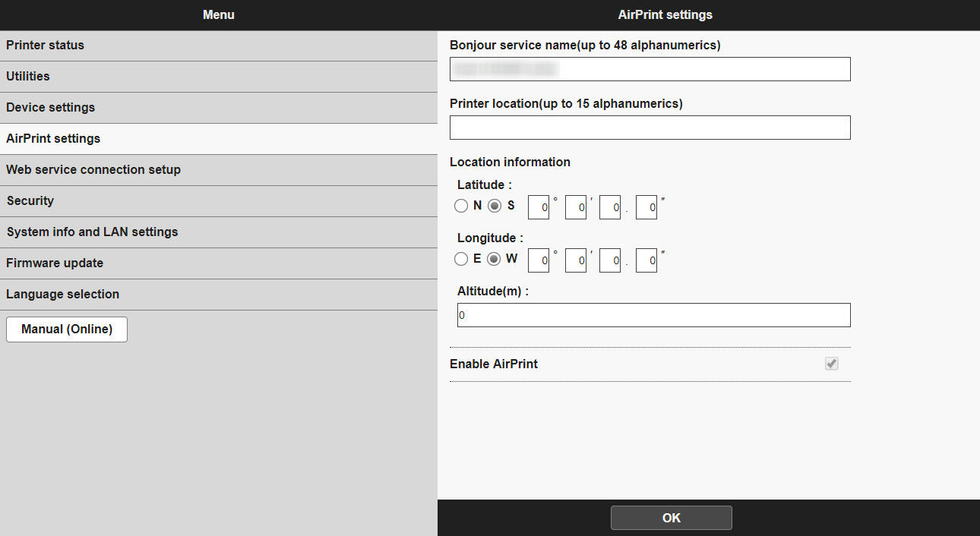
Task: Select N for Latitude
Action: [461, 206]
